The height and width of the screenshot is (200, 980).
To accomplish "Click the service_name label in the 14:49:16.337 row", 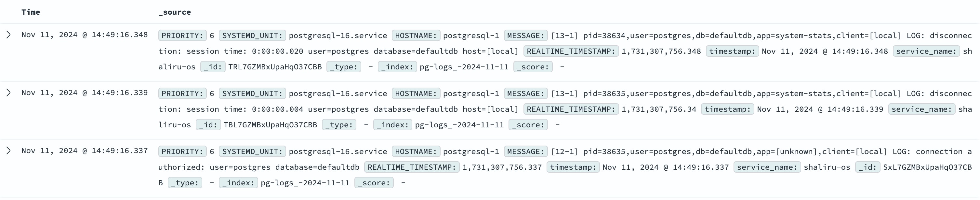I will (767, 167).
